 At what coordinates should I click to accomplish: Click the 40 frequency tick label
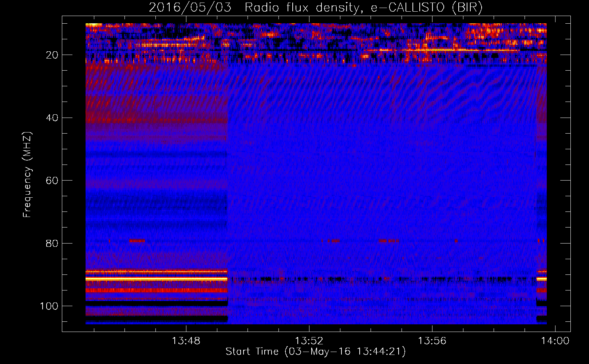(52, 118)
